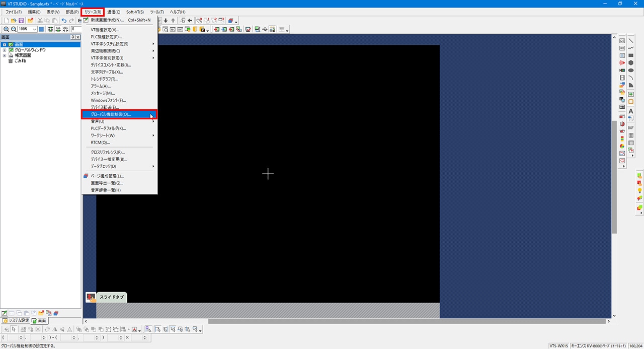Select ごみ箱 in the screen tree
This screenshot has height=349, width=644.
[x=20, y=60]
